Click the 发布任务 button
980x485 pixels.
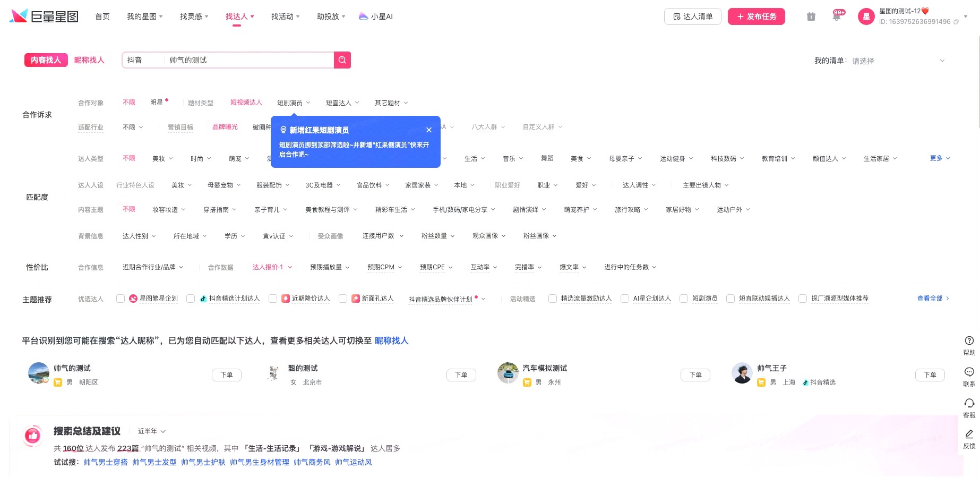coord(756,16)
